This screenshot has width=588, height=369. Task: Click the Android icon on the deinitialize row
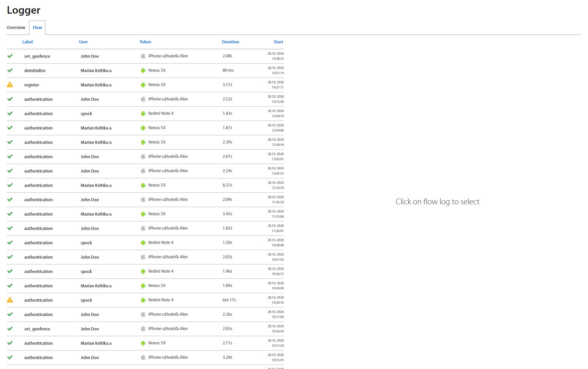(143, 70)
